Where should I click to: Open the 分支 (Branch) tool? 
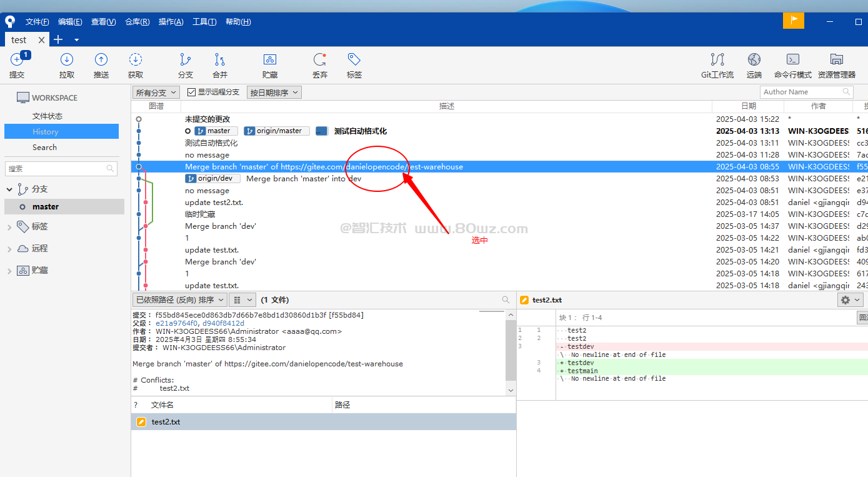tap(186, 64)
